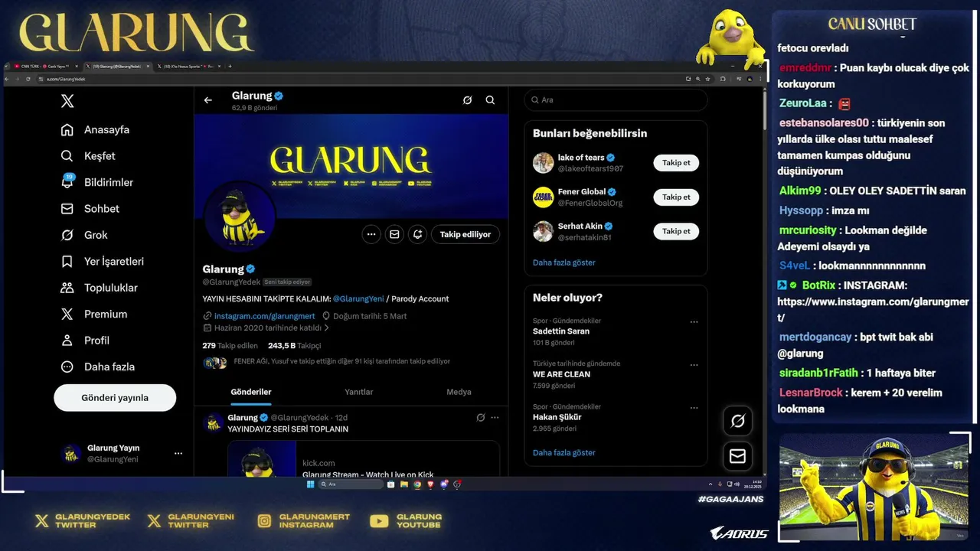Open Bildirimler notifications

coord(97,182)
